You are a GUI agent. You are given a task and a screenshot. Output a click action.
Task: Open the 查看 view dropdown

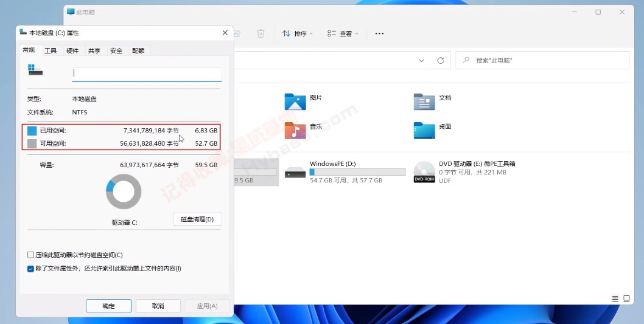[x=343, y=33]
